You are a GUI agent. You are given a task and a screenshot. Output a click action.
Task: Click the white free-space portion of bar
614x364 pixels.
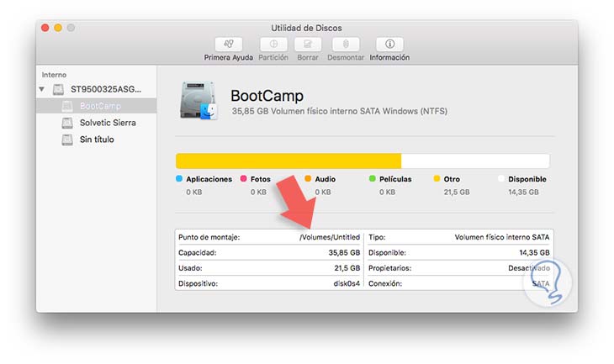(475, 161)
